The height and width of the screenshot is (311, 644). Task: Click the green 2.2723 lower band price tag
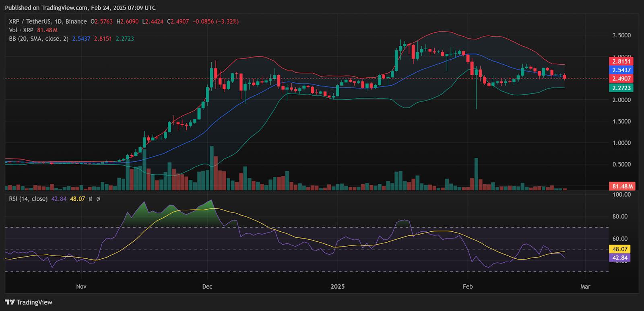[621, 88]
